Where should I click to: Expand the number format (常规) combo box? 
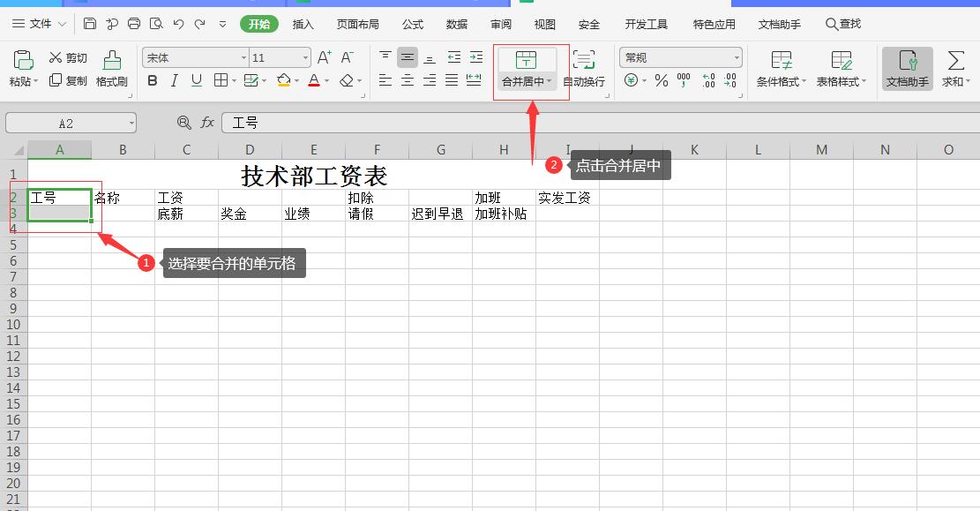737,56
